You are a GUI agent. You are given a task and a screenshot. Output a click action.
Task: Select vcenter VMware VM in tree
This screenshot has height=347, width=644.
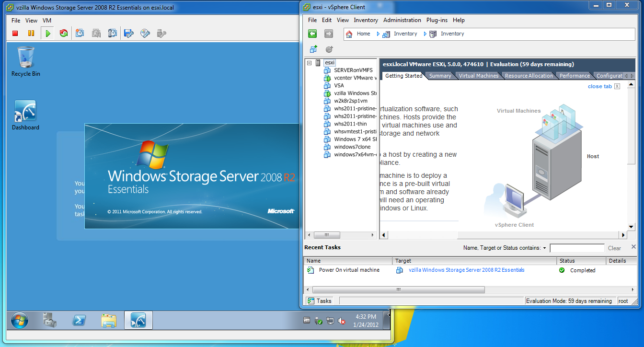(355, 78)
